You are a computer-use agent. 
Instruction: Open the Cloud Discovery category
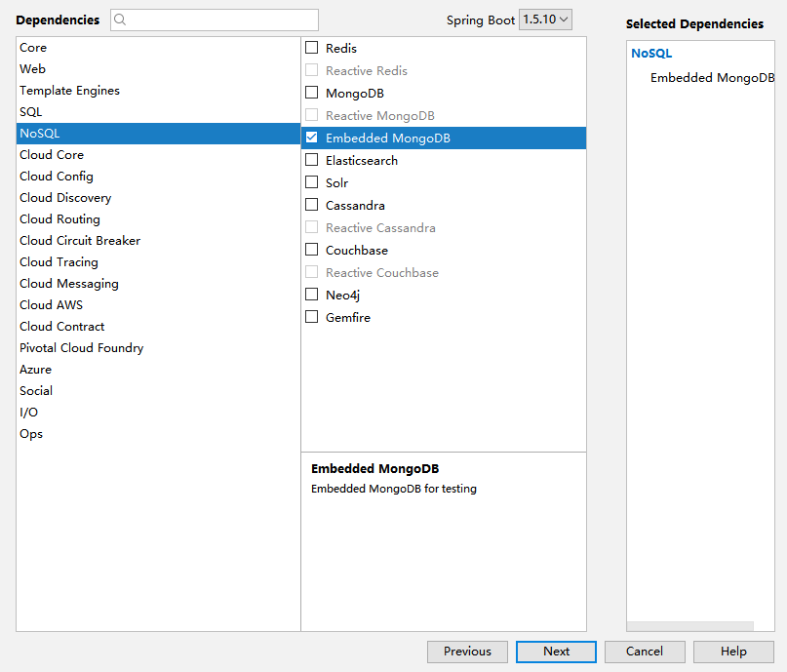[158, 198]
